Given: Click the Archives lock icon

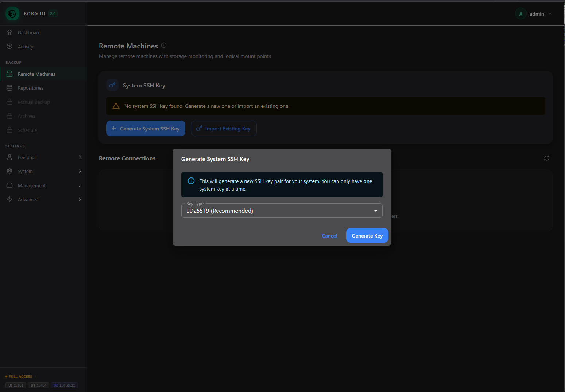Looking at the screenshot, I should pos(9,116).
